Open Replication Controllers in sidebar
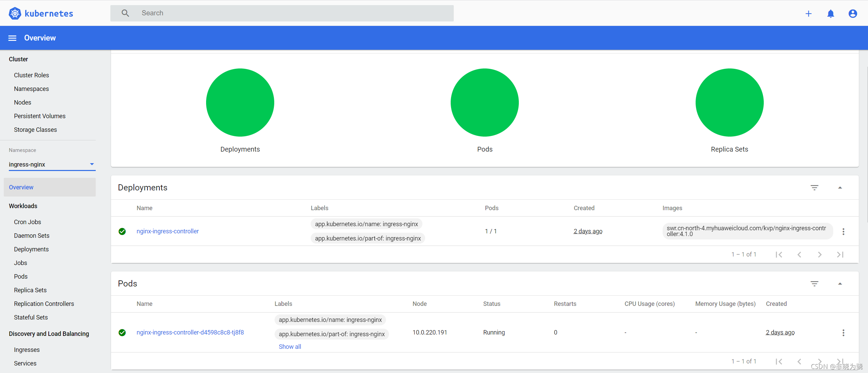 click(x=44, y=304)
